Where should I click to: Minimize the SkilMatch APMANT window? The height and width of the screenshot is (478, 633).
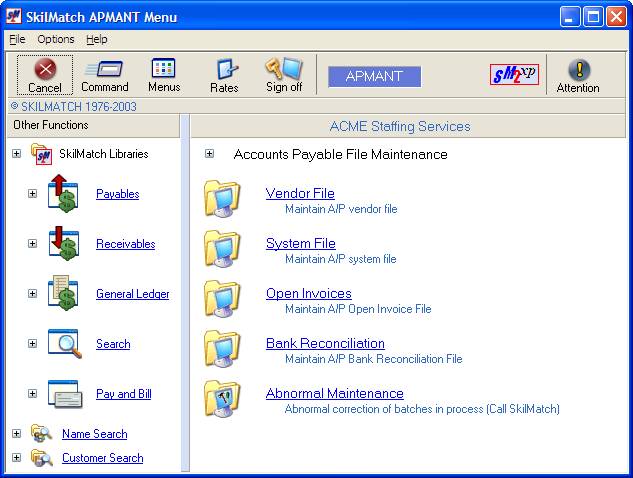coord(570,17)
